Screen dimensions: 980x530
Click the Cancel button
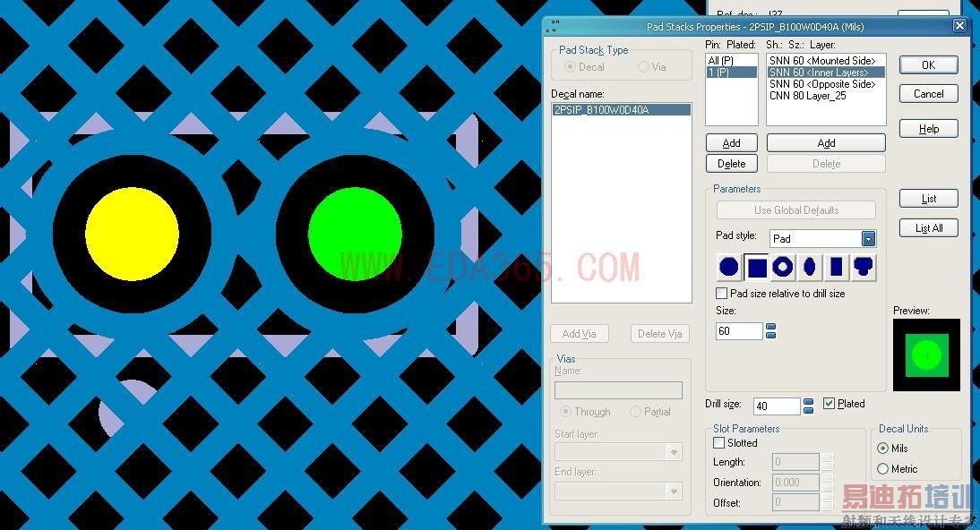pos(928,94)
